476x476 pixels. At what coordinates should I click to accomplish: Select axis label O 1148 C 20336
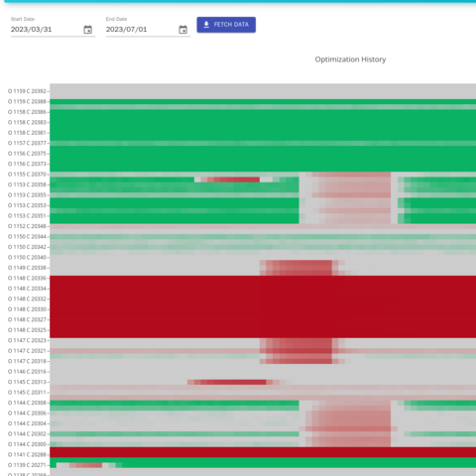[27, 278]
